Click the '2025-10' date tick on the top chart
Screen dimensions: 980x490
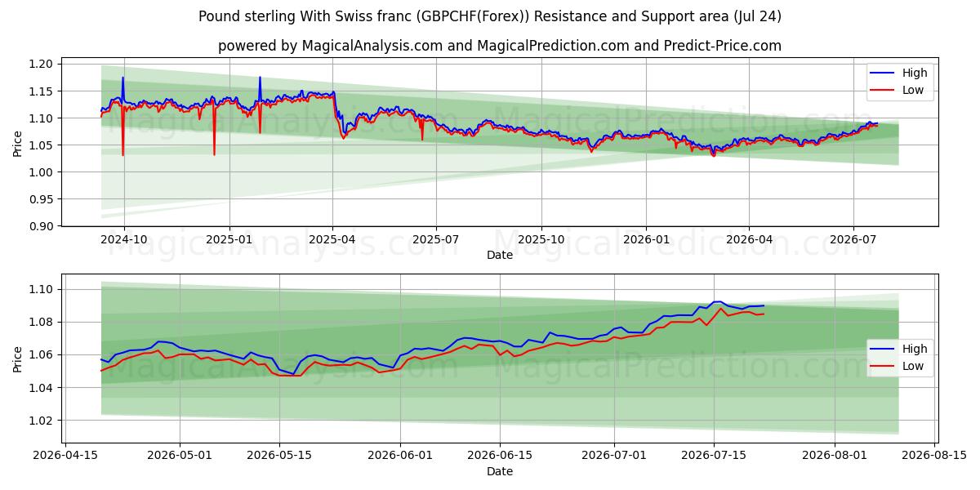tap(541, 240)
